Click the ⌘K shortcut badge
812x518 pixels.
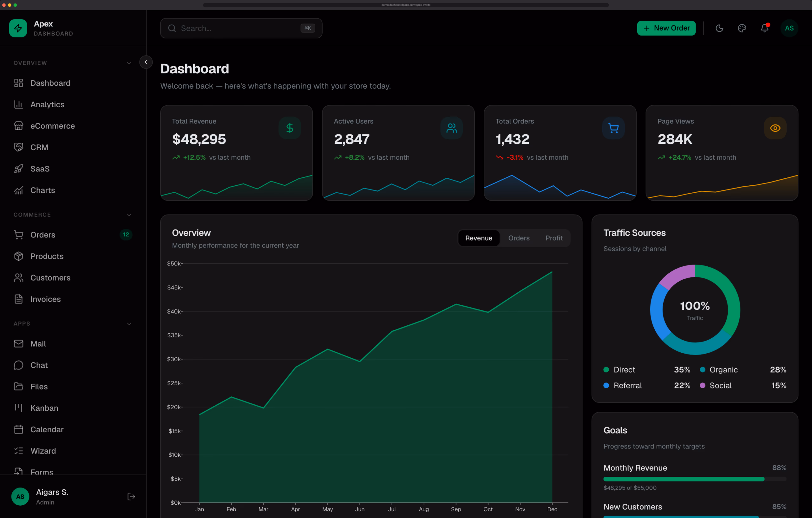(x=308, y=28)
